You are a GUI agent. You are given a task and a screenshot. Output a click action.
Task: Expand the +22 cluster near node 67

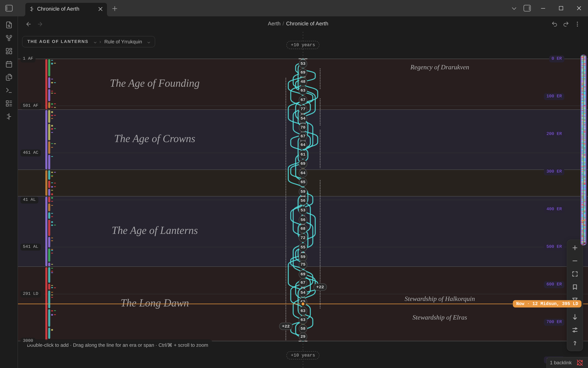[x=320, y=287]
